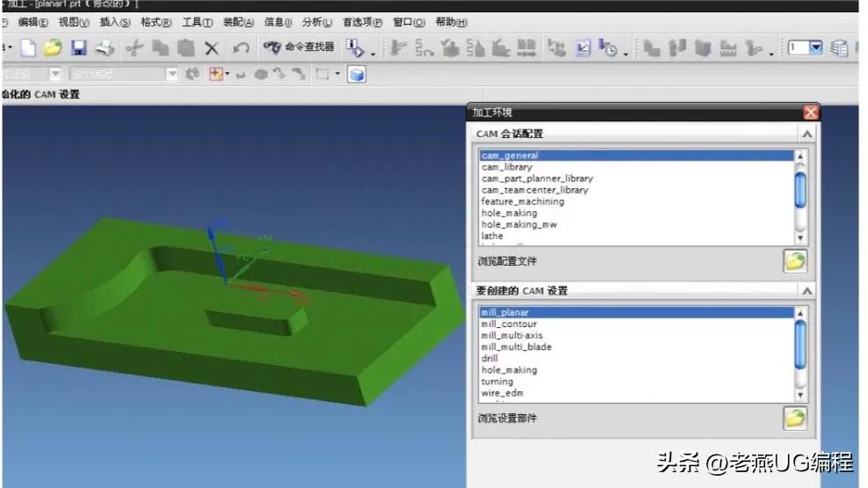Click the Delete X icon
Viewport: 868px width, 488px height.
pos(211,48)
